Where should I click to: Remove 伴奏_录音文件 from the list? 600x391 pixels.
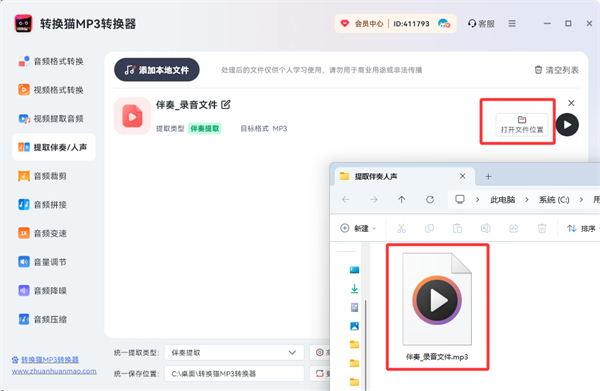[571, 103]
